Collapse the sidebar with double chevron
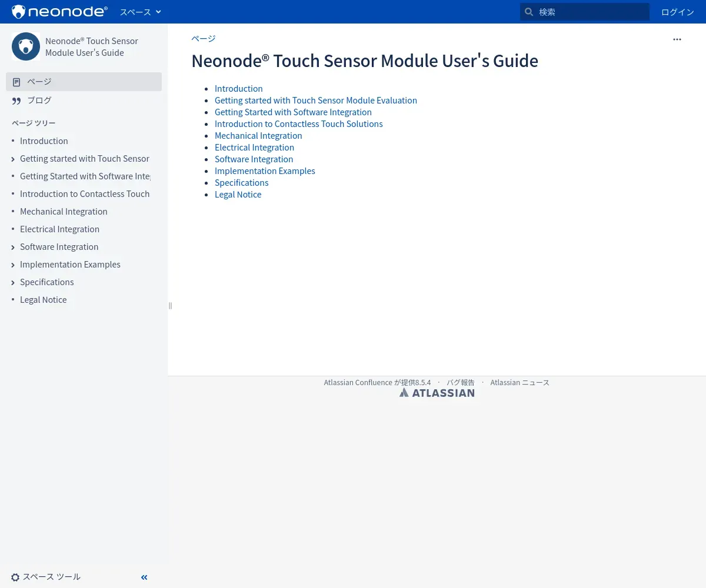 pos(144,577)
